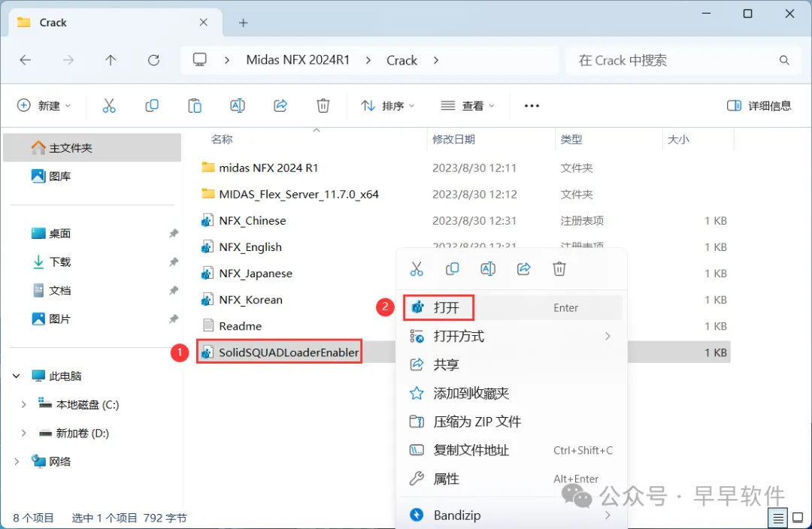Select MIDAS_Flex_Server_11.7.0_x64 folder
This screenshot has height=529, width=812.
298,194
